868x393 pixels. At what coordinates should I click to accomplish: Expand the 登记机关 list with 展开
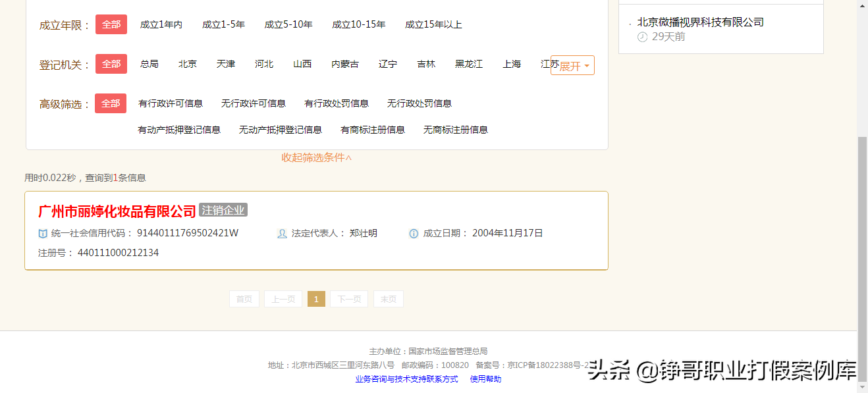pos(573,65)
